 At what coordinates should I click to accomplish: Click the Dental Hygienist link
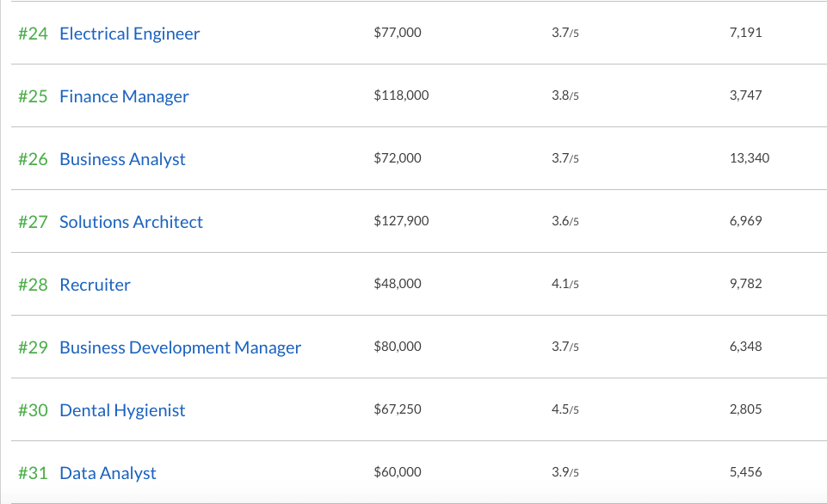click(x=122, y=410)
